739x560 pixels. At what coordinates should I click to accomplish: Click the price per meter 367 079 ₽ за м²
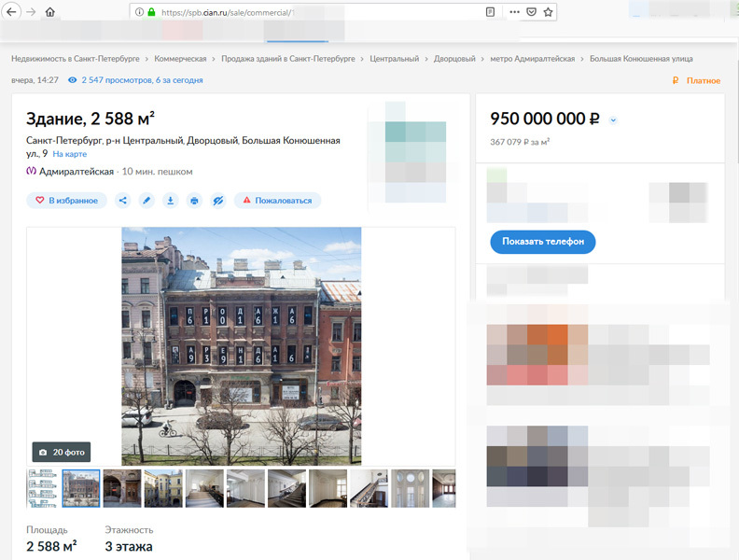[521, 142]
